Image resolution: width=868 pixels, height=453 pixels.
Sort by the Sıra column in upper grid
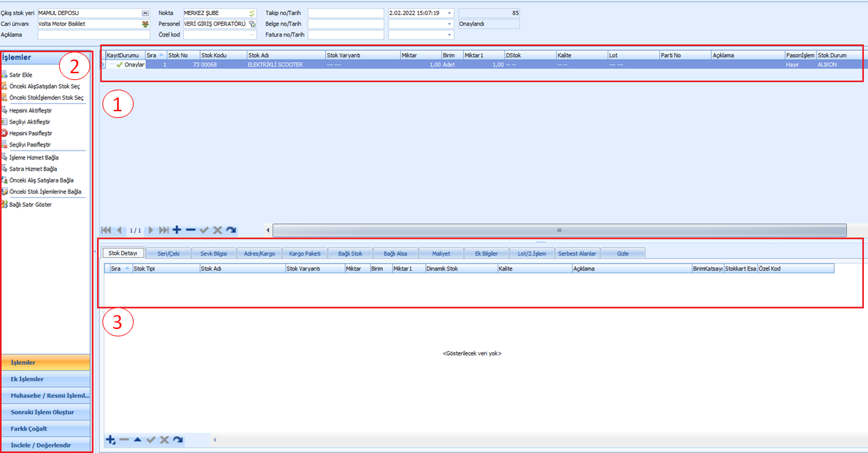[156, 55]
